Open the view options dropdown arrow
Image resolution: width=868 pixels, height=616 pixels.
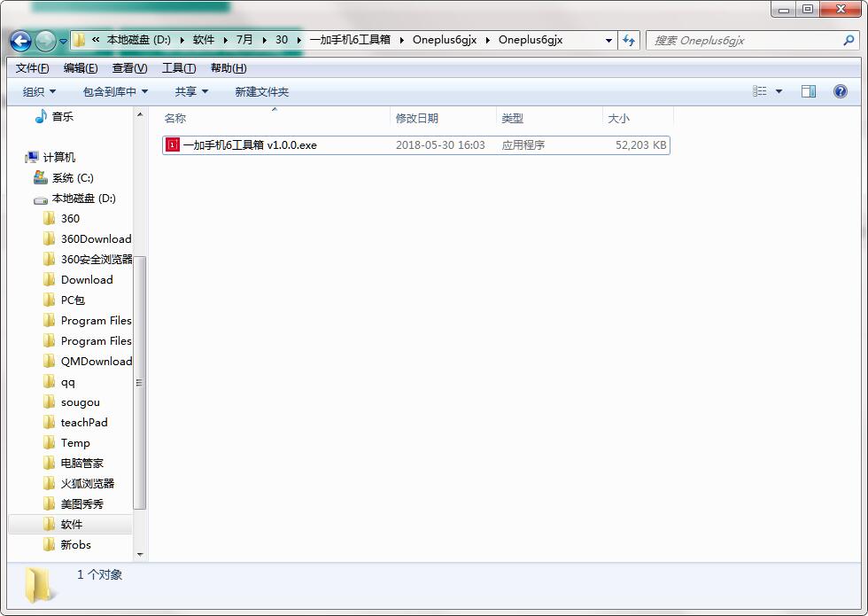click(779, 91)
